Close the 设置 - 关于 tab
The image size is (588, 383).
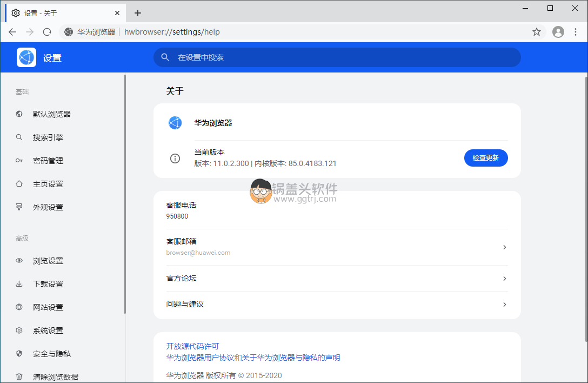pyautogui.click(x=117, y=13)
